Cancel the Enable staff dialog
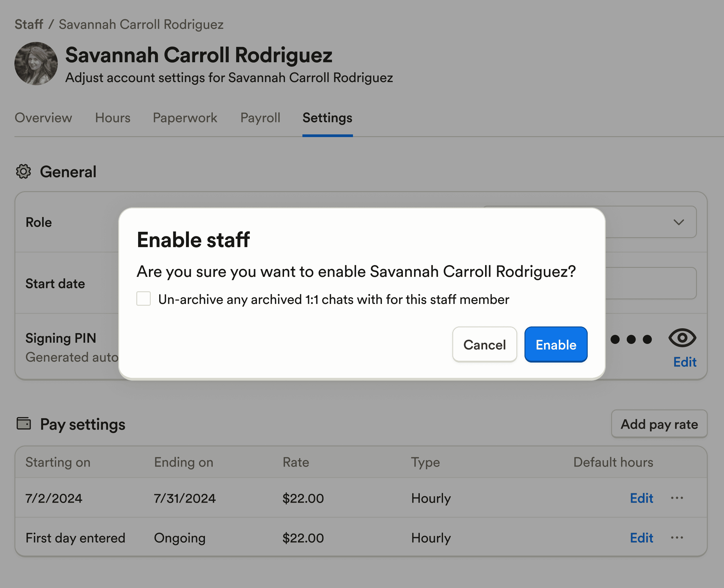This screenshot has height=588, width=724. [484, 345]
